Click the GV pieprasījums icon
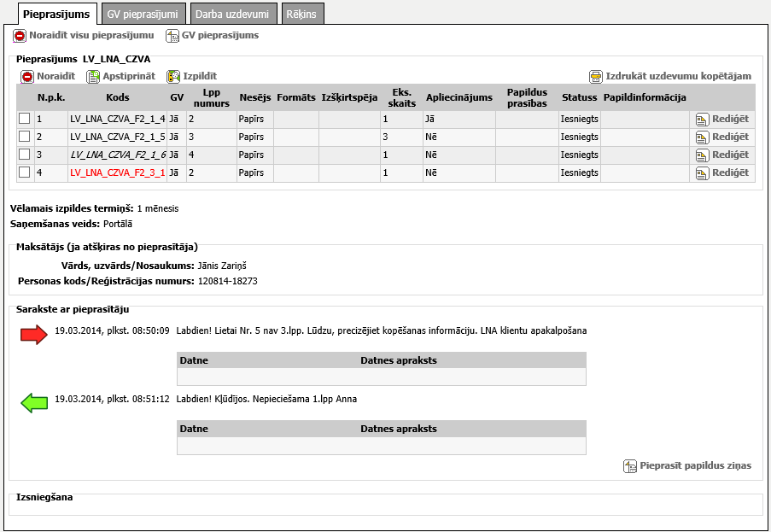 coord(172,36)
